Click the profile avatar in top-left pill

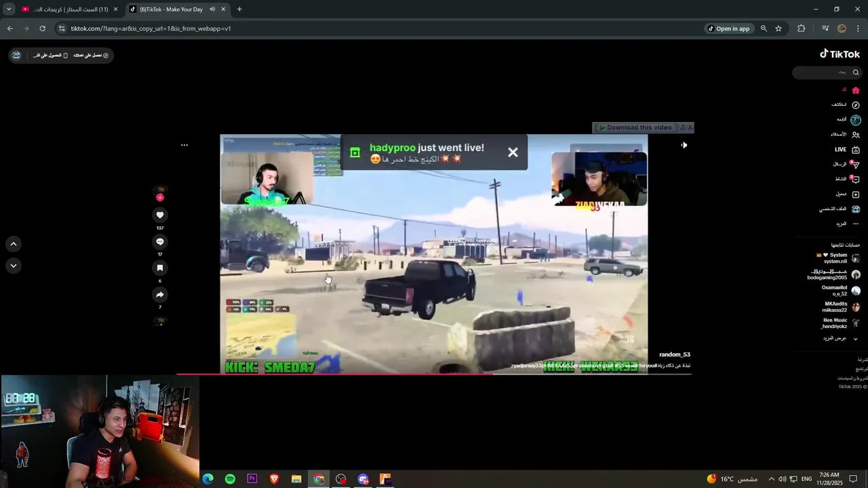pos(16,56)
